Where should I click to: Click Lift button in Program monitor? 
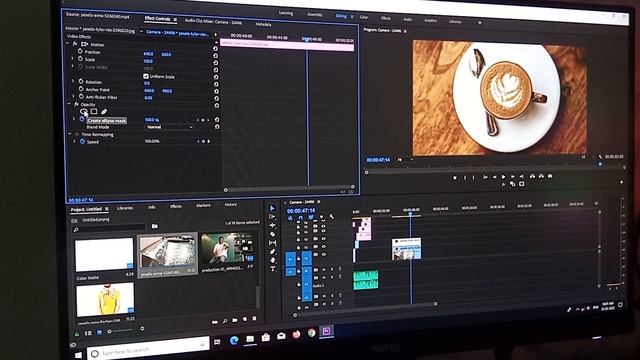532,176
